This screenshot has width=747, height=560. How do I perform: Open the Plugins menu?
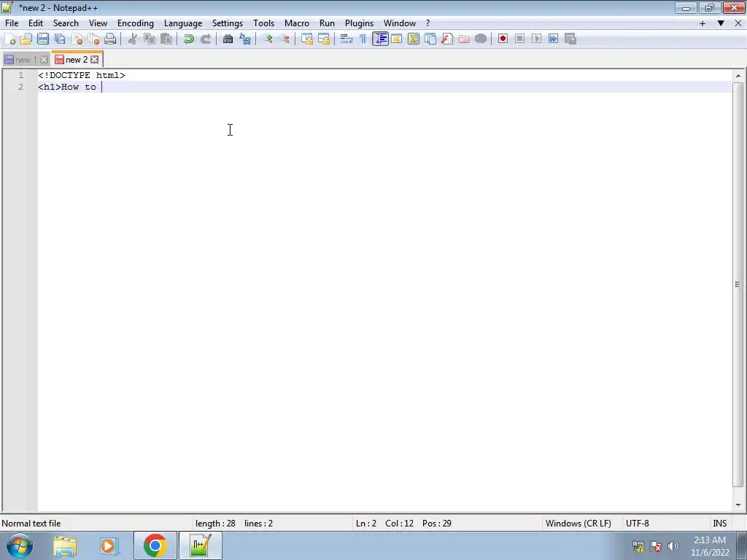[x=359, y=23]
